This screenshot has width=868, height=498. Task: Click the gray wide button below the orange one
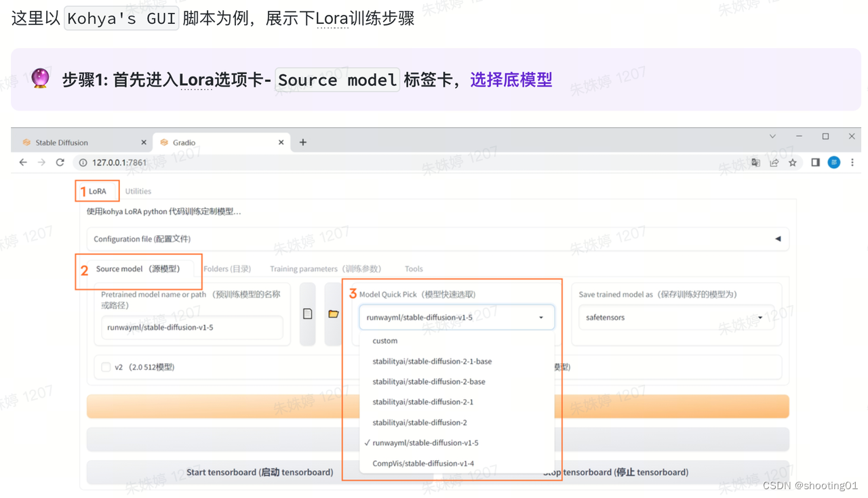[437, 439]
